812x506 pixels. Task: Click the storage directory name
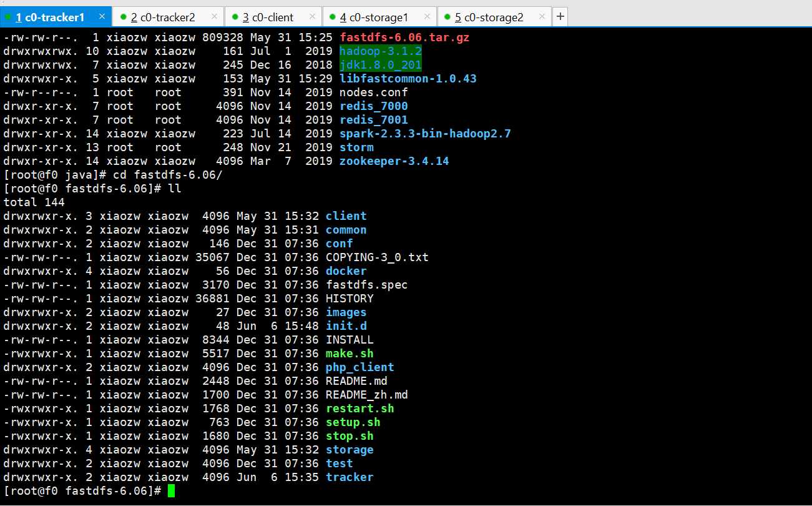[x=350, y=450]
